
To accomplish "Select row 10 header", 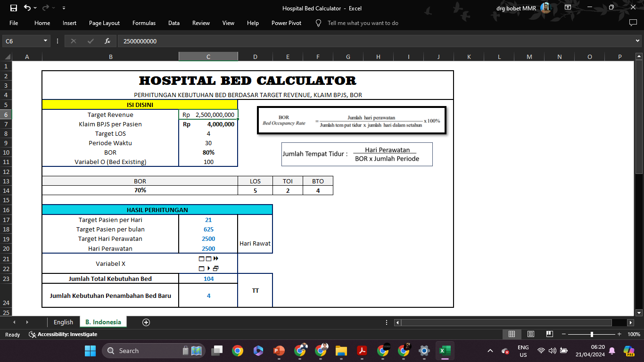I will pos(6,152).
